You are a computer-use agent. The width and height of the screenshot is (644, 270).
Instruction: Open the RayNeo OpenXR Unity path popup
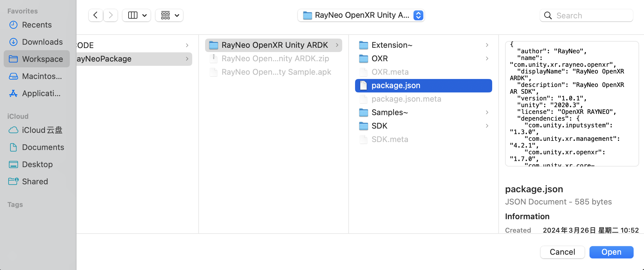(361, 15)
